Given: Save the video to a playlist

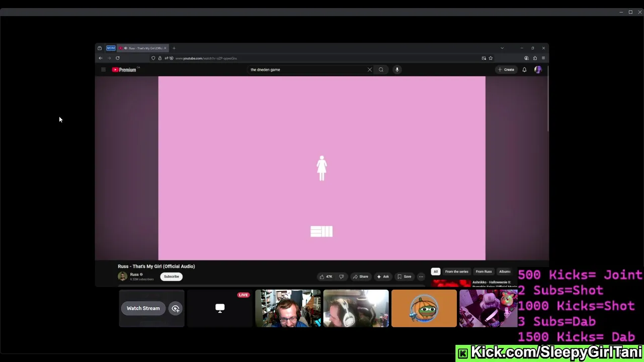Looking at the screenshot, I should pyautogui.click(x=404, y=277).
